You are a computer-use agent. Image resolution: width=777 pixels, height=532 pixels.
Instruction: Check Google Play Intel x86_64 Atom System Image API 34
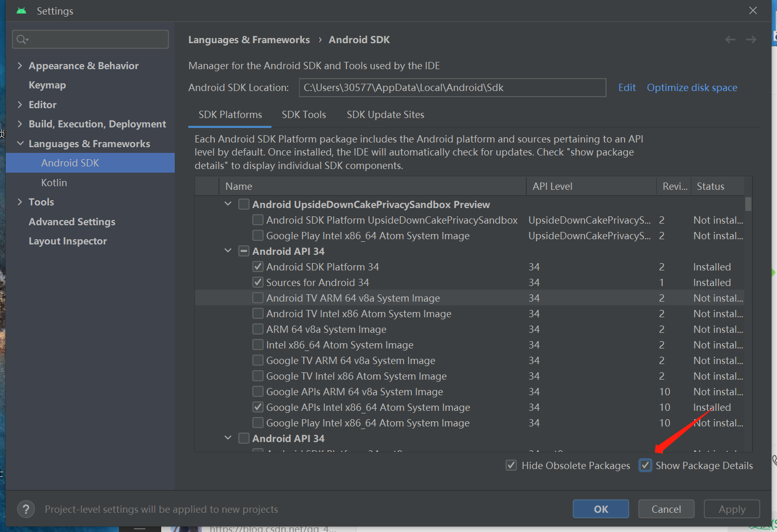tap(257, 423)
